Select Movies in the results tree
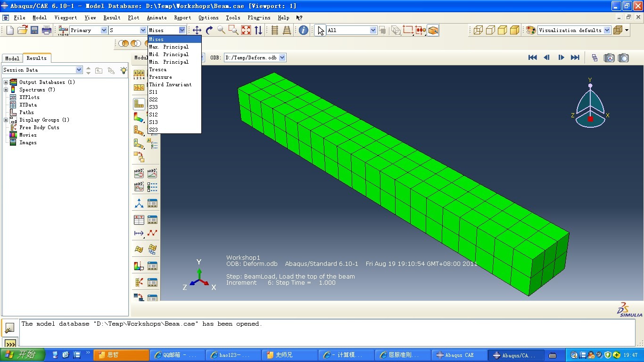The width and height of the screenshot is (644, 362). click(x=28, y=135)
